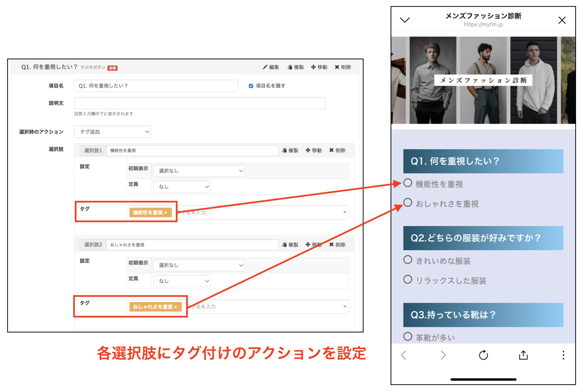The height and width of the screenshot is (392, 583).
Task: Click the 複製 icon for 選択肢2
Action: (290, 244)
